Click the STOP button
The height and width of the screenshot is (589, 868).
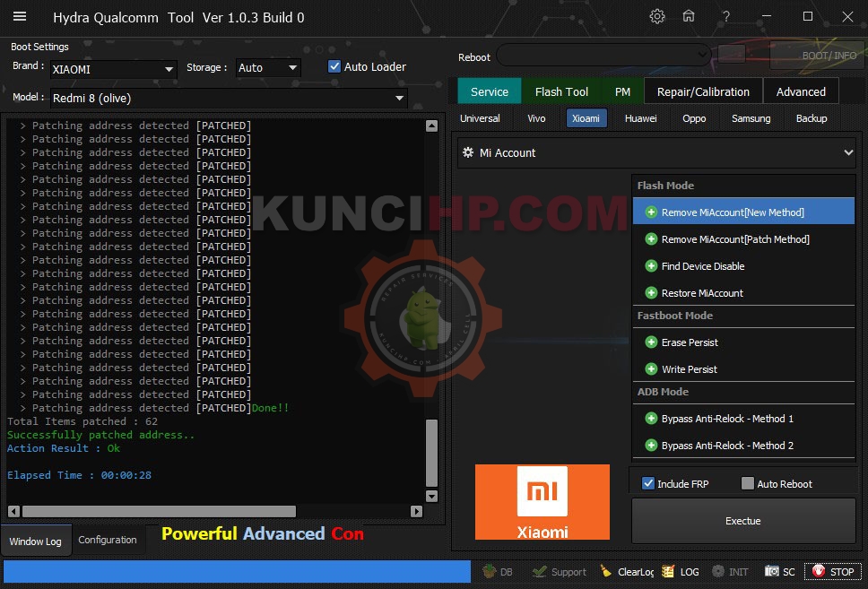[832, 572]
